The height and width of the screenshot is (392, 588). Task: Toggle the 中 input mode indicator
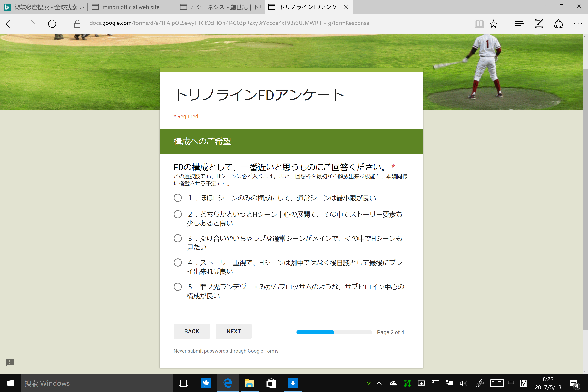tap(511, 383)
